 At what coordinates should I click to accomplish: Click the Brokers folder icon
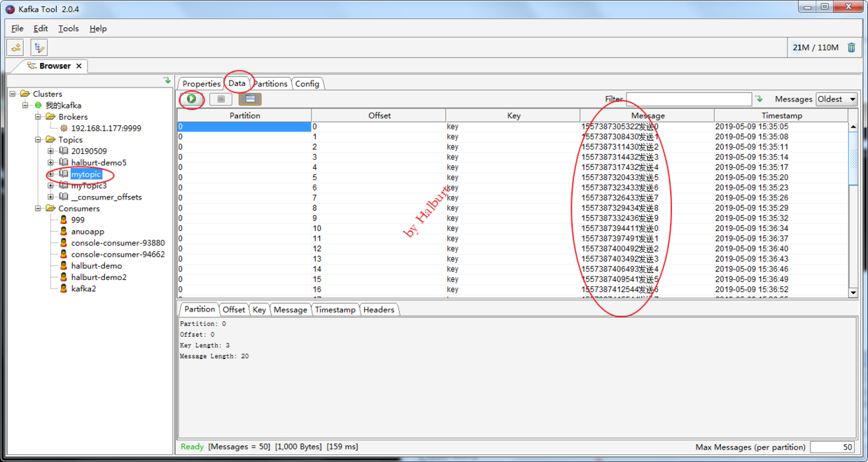click(50, 117)
